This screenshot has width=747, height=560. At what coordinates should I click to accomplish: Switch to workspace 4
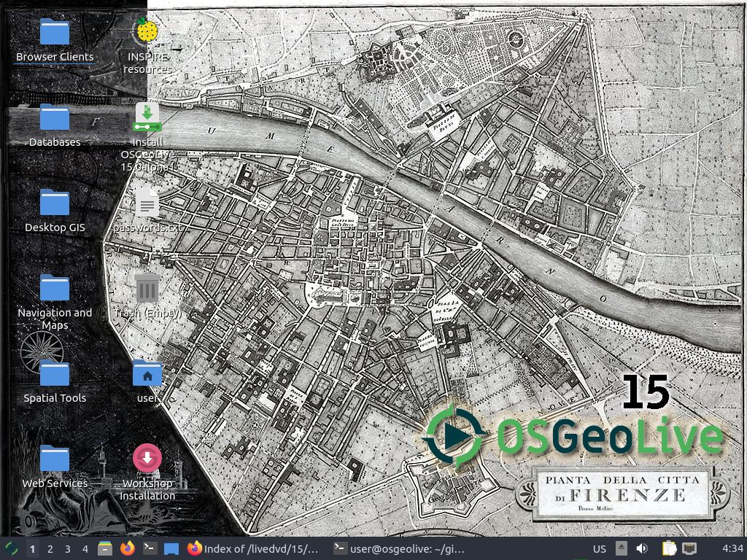[85, 548]
